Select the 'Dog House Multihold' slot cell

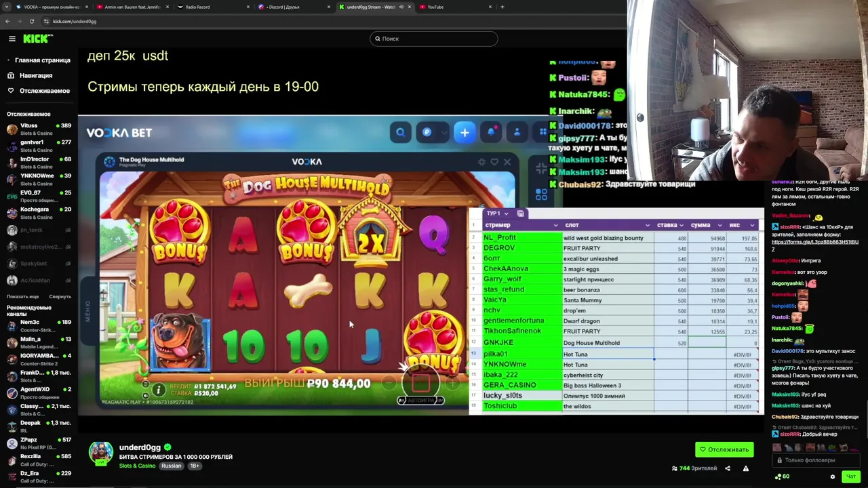608,343
